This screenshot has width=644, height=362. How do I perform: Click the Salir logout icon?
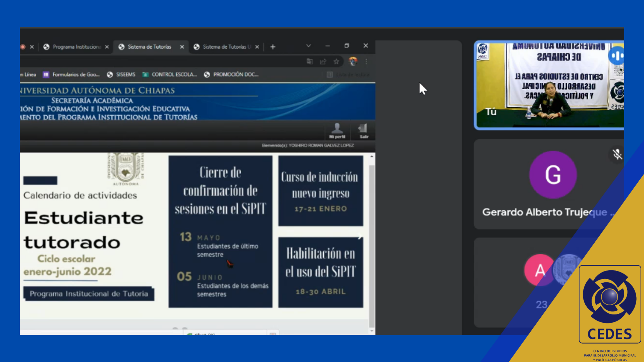(x=364, y=131)
